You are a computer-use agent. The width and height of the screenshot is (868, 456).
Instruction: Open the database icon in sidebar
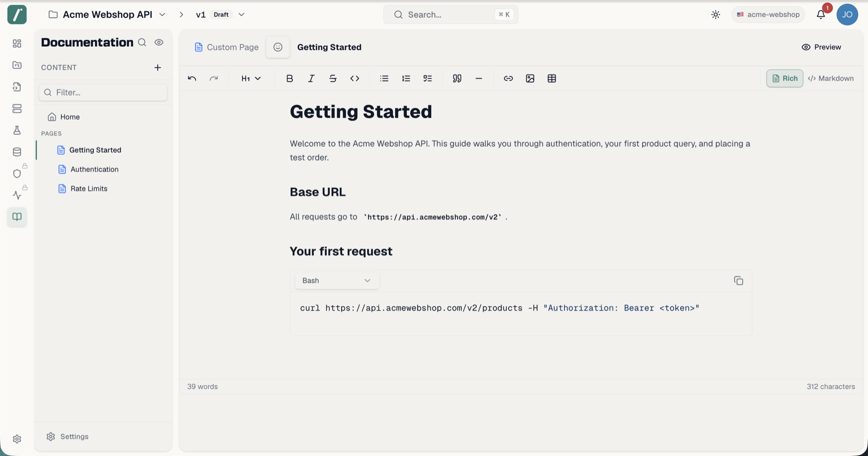click(17, 152)
